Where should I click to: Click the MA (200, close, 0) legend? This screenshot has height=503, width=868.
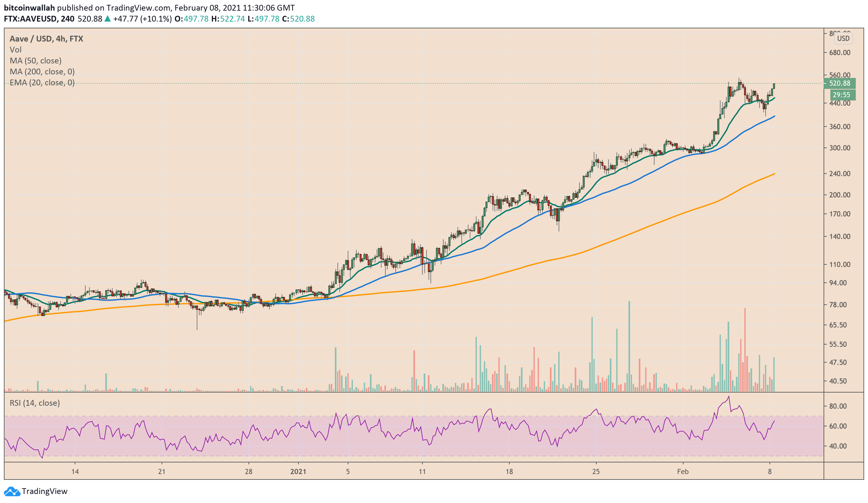[42, 72]
